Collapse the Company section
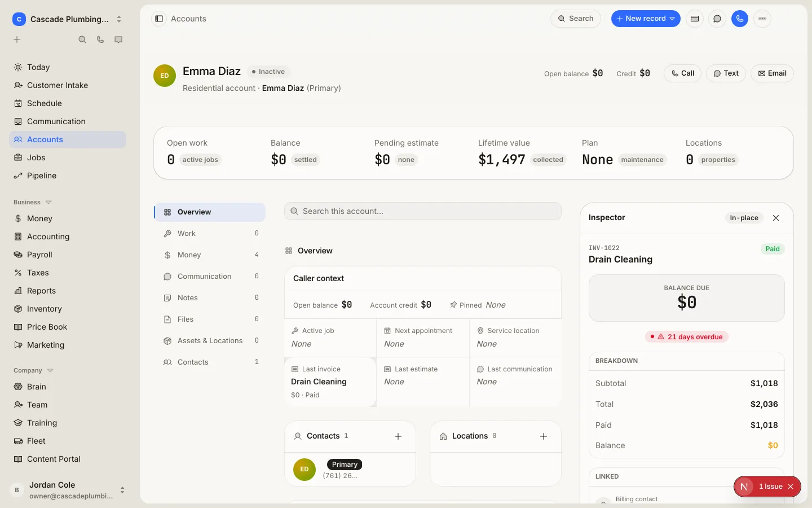The image size is (812, 508). click(33, 370)
